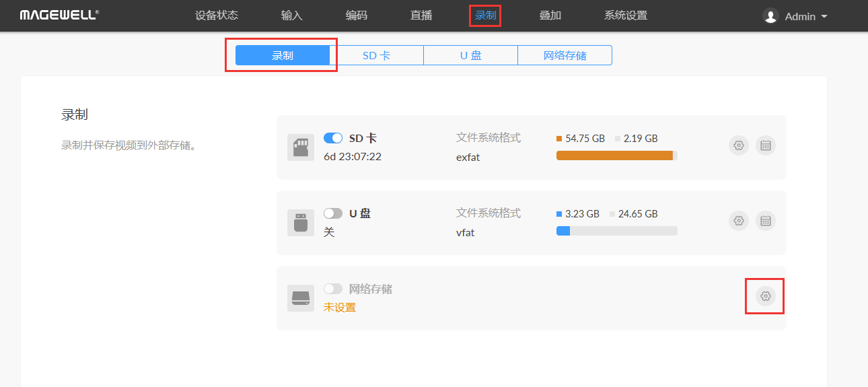
Task: Open network storage settings gear icon
Action: pos(765,296)
